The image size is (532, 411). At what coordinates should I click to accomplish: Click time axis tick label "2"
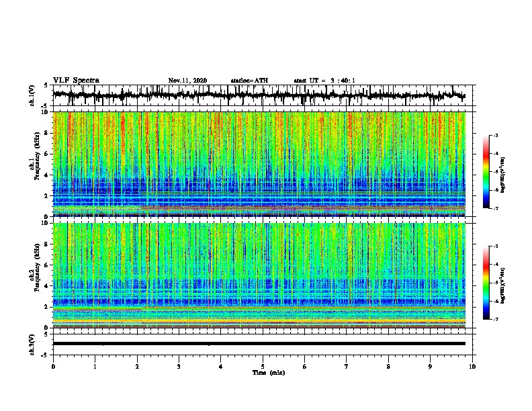137,367
